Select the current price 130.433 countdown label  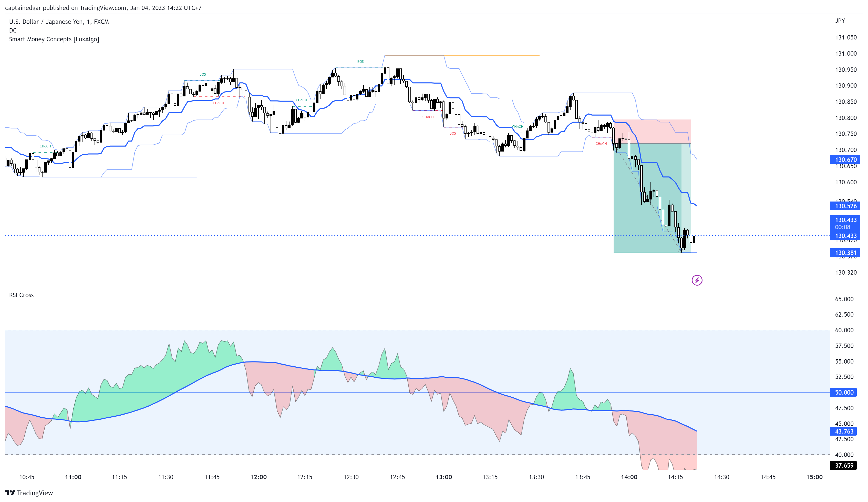(845, 223)
